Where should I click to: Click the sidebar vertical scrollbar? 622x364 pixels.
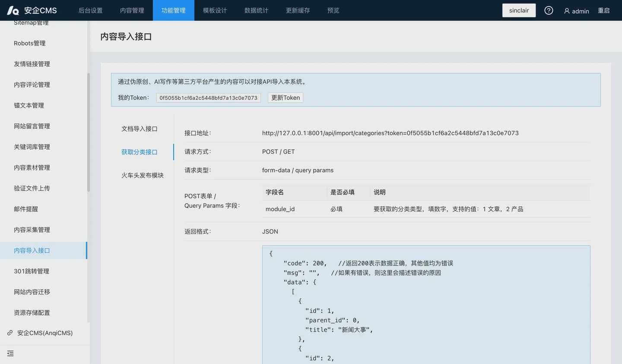pos(89,132)
